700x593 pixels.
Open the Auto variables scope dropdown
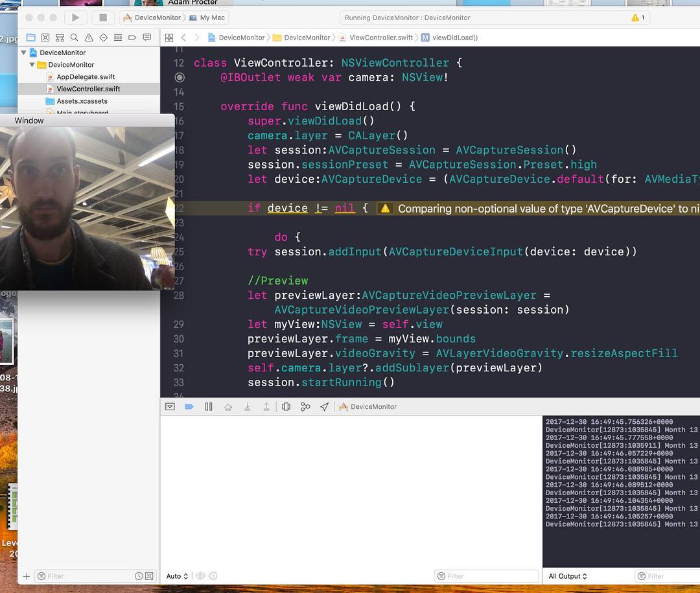pyautogui.click(x=177, y=576)
